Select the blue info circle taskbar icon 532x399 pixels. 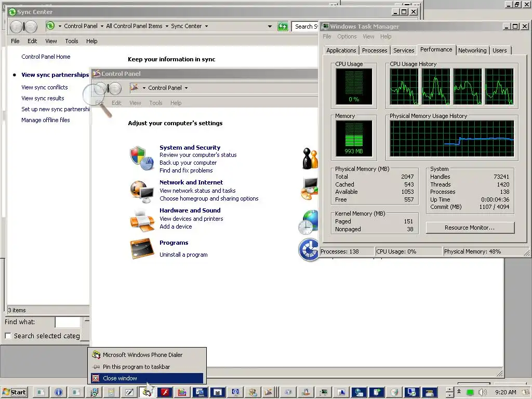tap(59, 392)
